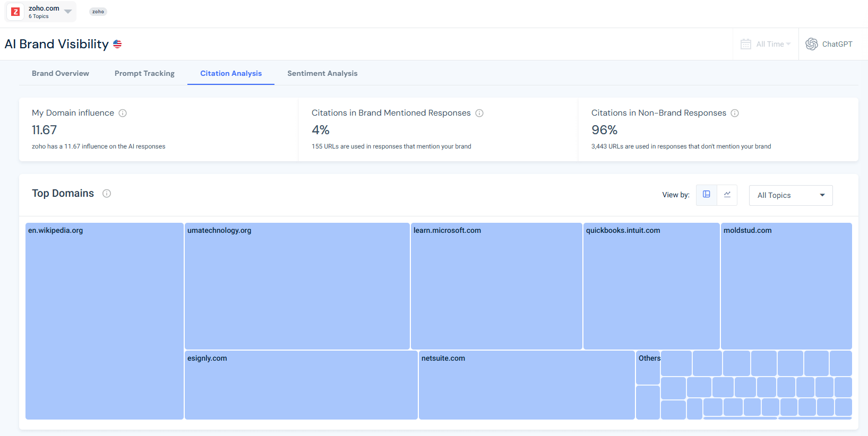868x436 pixels.
Task: Click the netsuite.com treemap tile
Action: click(x=526, y=385)
